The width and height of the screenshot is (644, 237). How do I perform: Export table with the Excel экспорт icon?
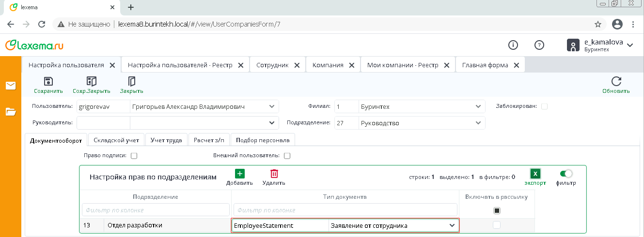535,174
